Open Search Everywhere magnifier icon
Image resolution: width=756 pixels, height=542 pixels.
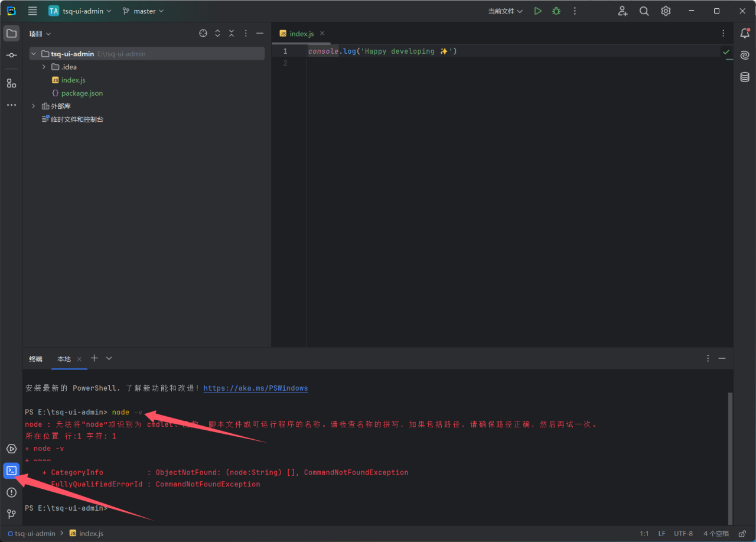pos(644,11)
